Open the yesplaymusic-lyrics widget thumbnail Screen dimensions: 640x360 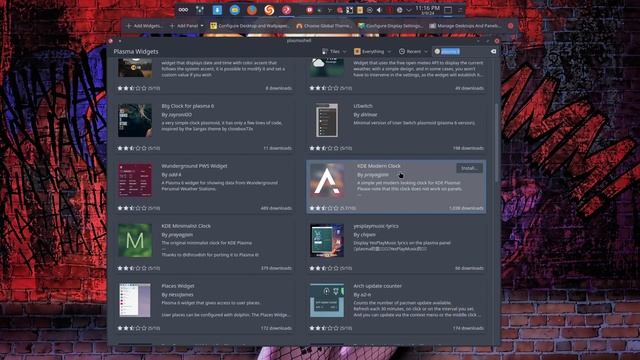[327, 240]
